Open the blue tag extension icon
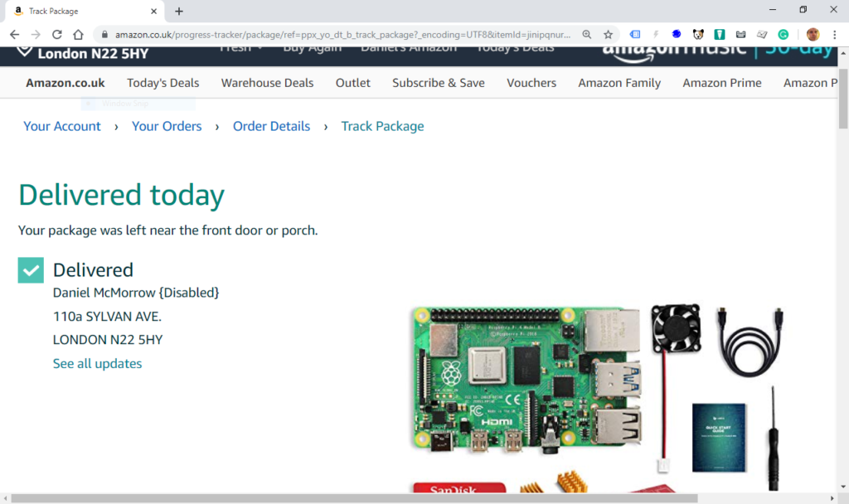Viewport: 849px width, 504px height. point(635,35)
